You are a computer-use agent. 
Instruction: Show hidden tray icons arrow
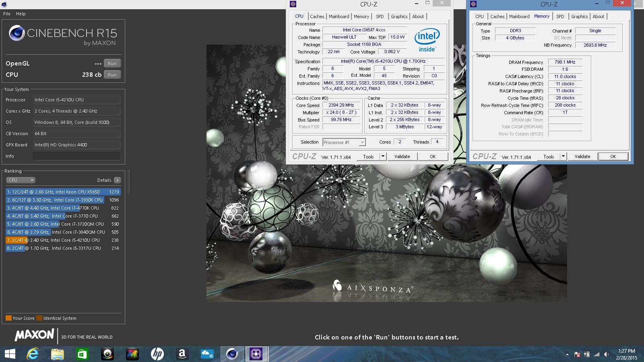[x=567, y=354]
